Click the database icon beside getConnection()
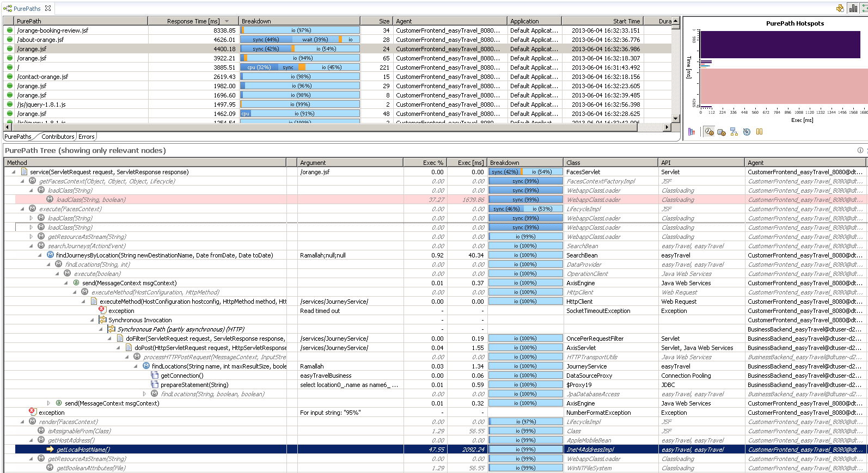The image size is (868, 473). (155, 375)
